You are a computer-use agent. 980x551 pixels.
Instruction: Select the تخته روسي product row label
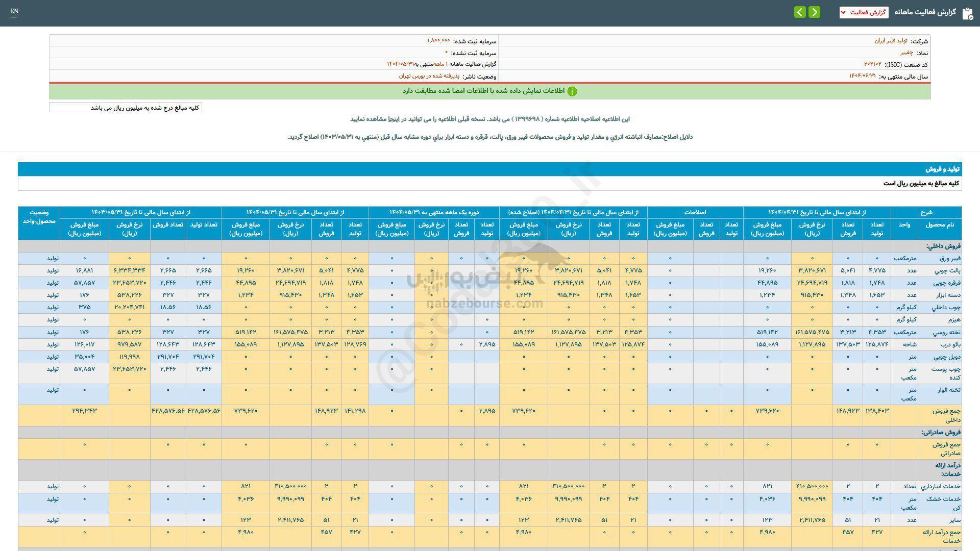coord(947,332)
